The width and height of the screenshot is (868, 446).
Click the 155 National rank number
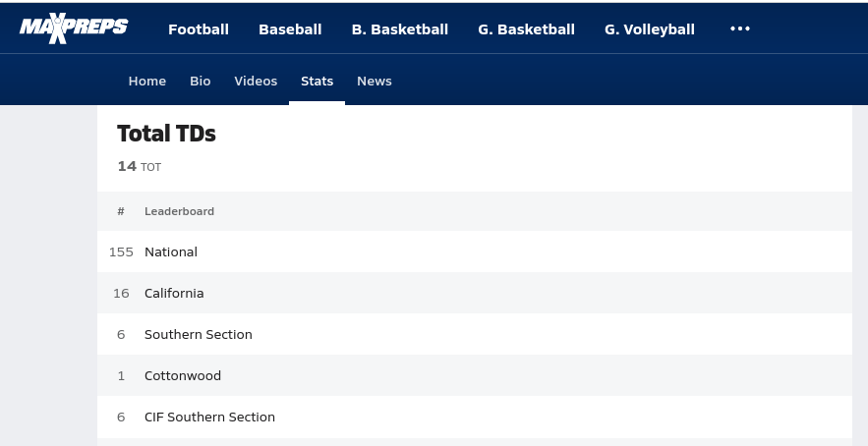pos(121,252)
